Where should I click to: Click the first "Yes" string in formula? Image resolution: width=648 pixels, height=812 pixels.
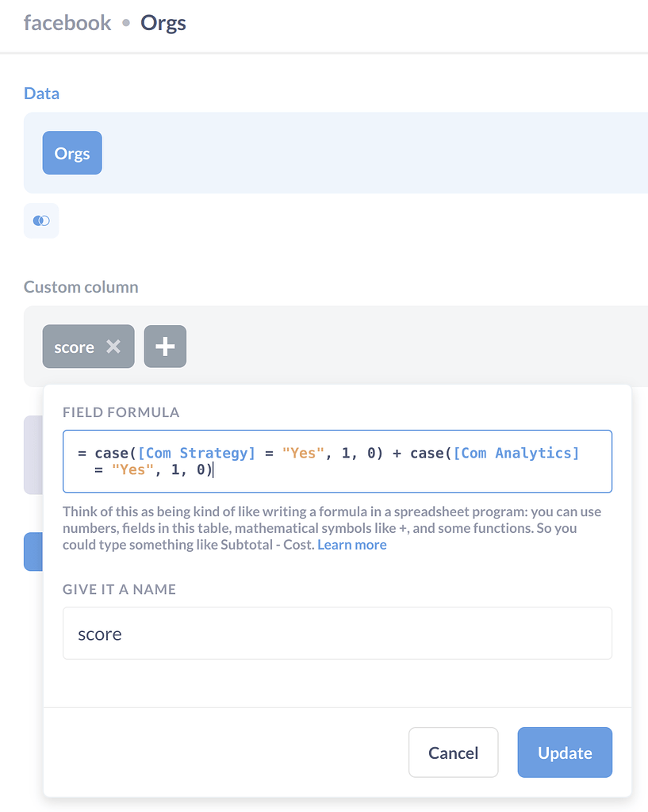tap(303, 453)
